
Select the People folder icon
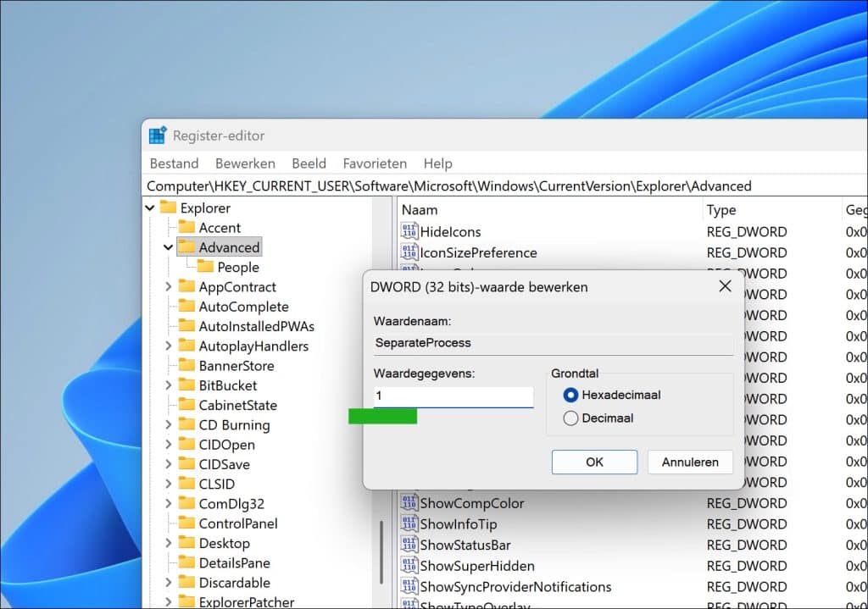pos(205,267)
